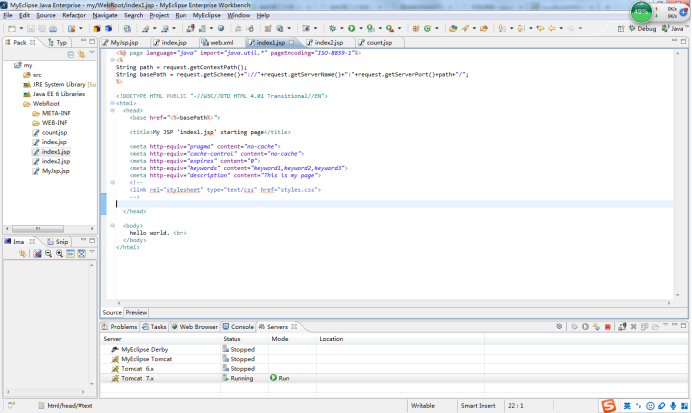This screenshot has height=413, width=692.
Task: Collapse the html tag fold marker
Action: (113, 103)
